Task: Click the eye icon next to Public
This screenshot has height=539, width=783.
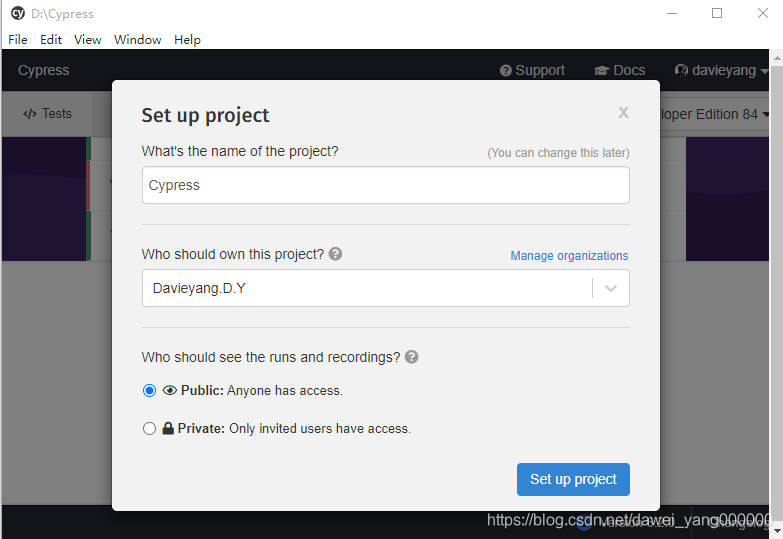Action: click(170, 391)
